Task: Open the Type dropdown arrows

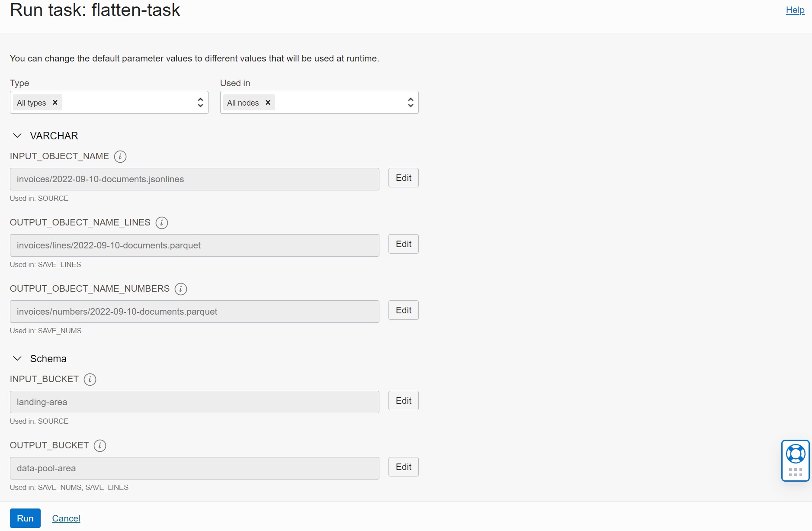Action: [x=200, y=103]
